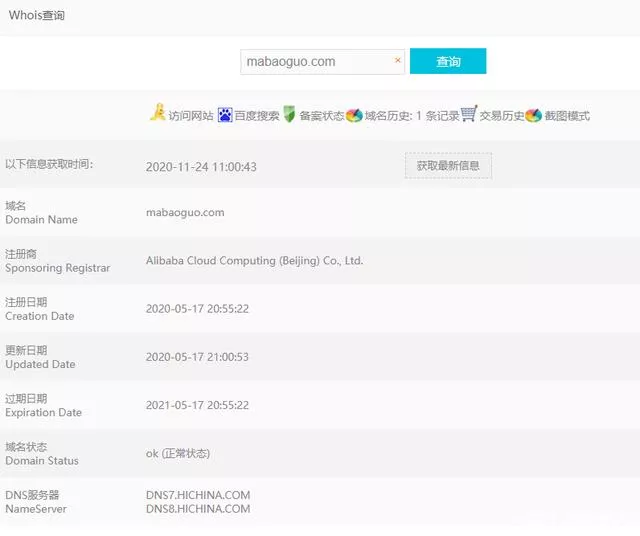Screen dimensions: 640x536
Task: Open 域名历史 1 条记录 link
Action: click(x=411, y=116)
